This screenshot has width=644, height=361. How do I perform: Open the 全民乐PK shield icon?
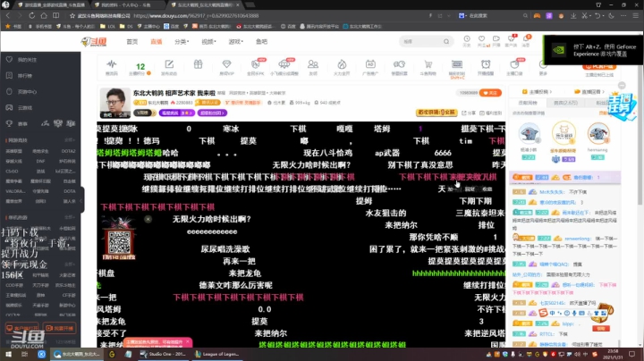click(x=256, y=67)
